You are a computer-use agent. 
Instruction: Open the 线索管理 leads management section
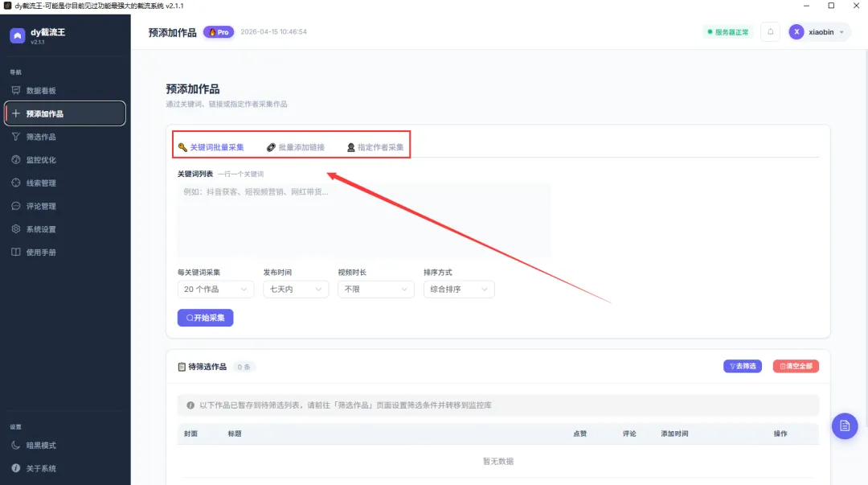[x=48, y=183]
